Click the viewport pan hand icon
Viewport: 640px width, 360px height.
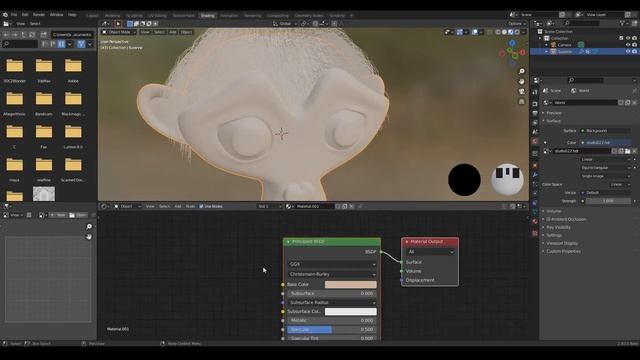point(522,81)
